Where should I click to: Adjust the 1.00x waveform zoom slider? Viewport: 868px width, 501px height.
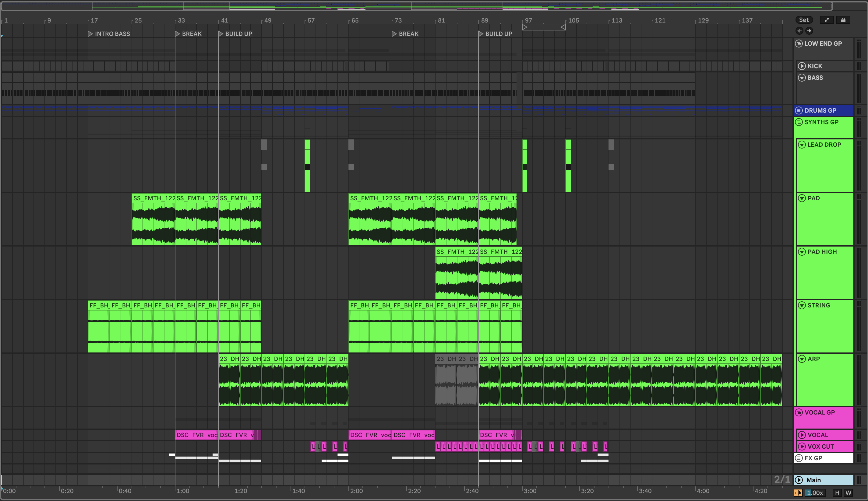pyautogui.click(x=815, y=493)
